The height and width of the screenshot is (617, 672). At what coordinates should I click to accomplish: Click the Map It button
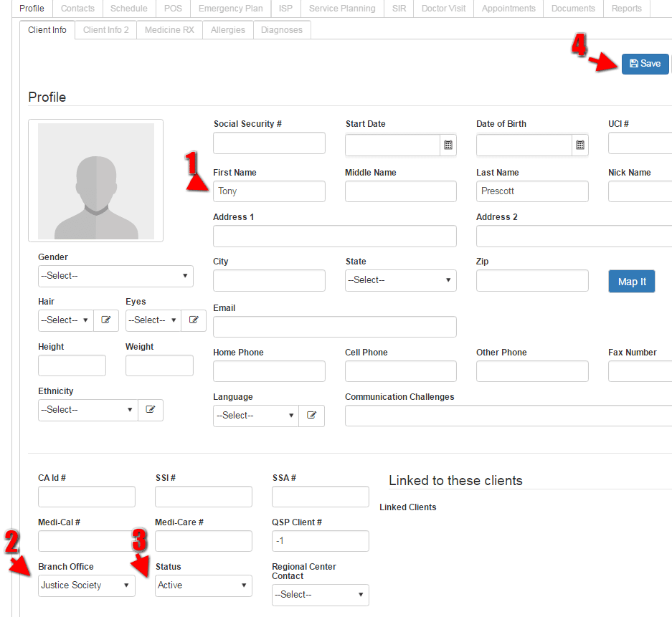pos(631,281)
